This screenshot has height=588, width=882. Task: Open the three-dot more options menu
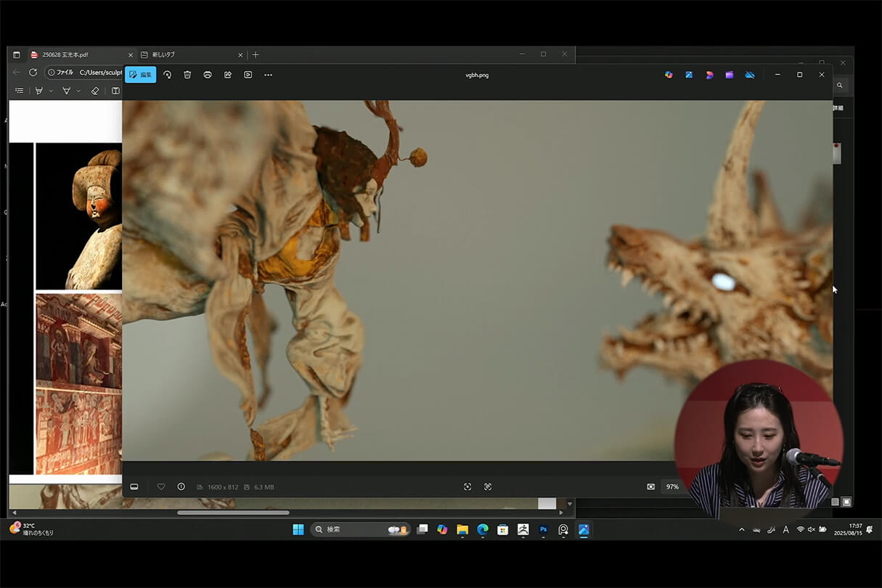(x=268, y=75)
